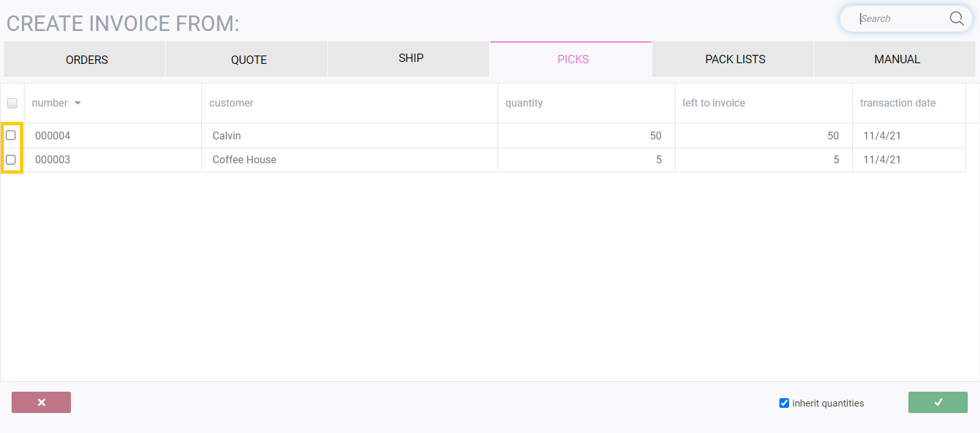Switch to the Orders tab
980x433 pixels.
[86, 60]
